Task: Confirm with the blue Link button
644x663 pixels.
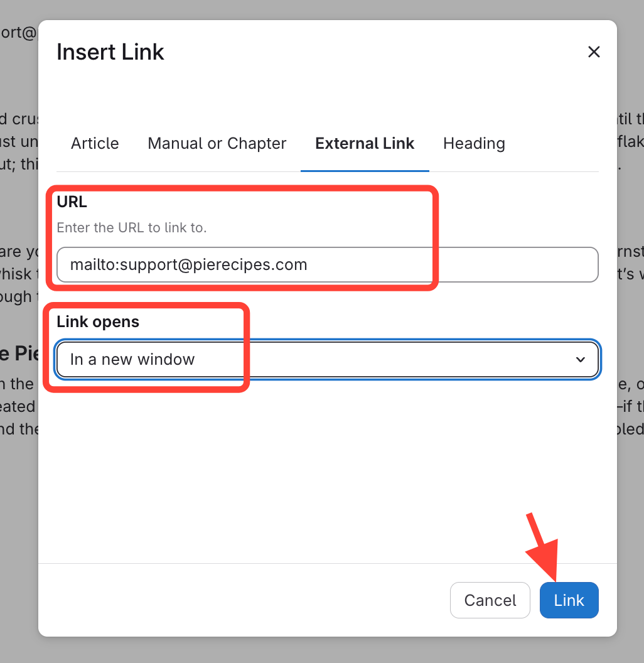Action: point(569,601)
